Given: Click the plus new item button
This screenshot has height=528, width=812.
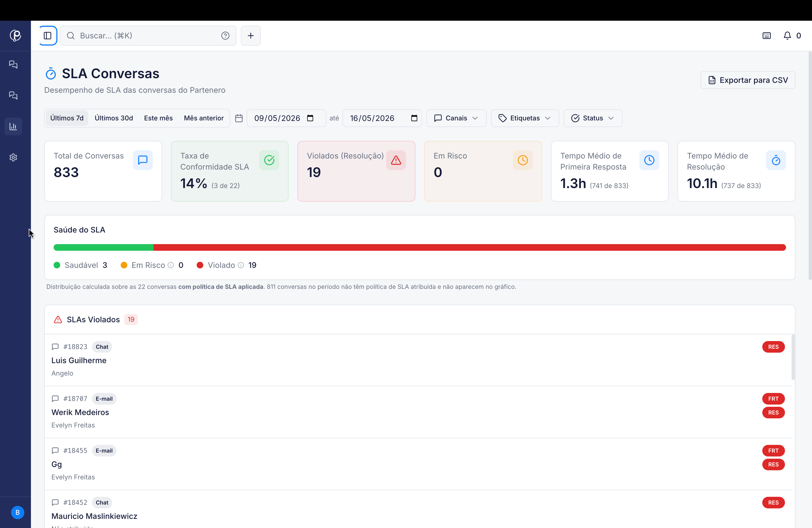Looking at the screenshot, I should coord(251,35).
